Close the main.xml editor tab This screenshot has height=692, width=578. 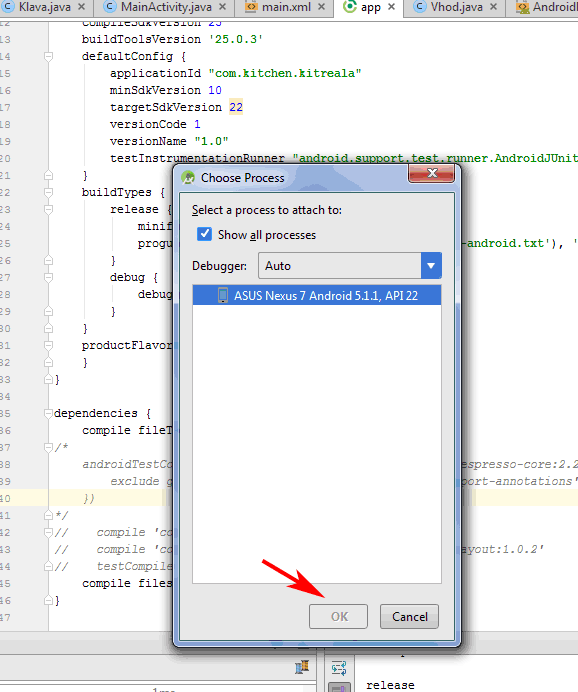coord(321,7)
